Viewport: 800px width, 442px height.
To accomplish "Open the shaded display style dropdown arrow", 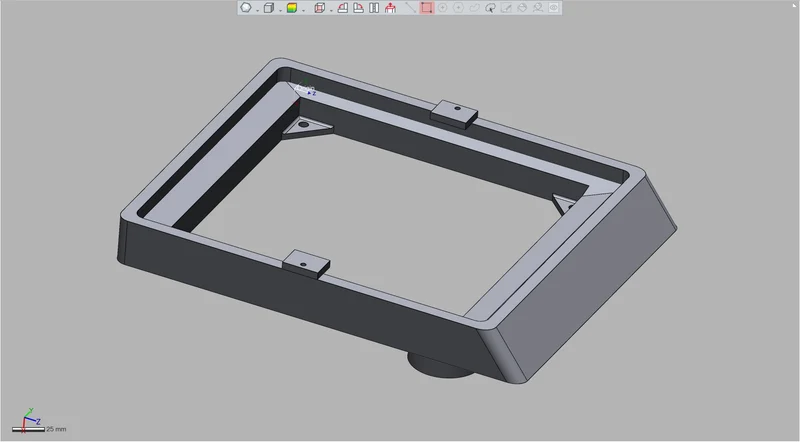I will (304, 10).
